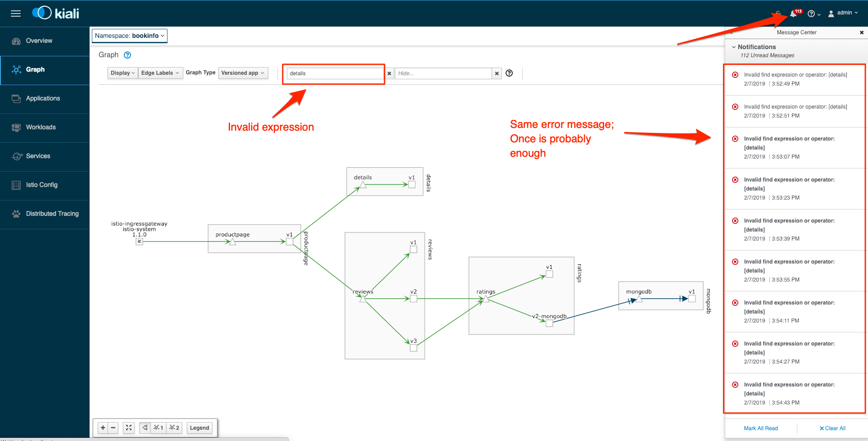Open the notification from 3:52:51 PM
This screenshot has height=441, width=868.
coord(795,111)
